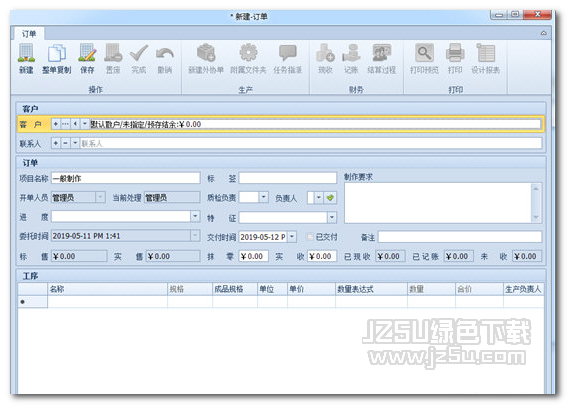
Task: Click the 规格 column header
Action: pyautogui.click(x=190, y=289)
